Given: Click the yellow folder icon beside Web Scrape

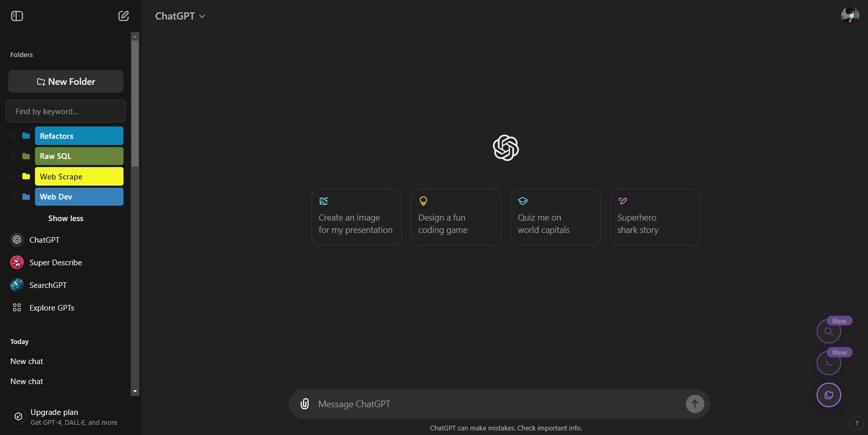Looking at the screenshot, I should click(26, 176).
